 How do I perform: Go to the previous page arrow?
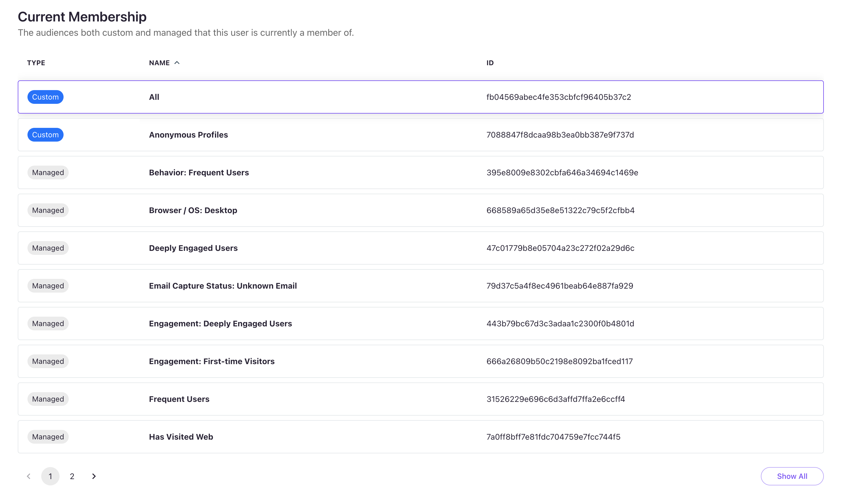29,476
